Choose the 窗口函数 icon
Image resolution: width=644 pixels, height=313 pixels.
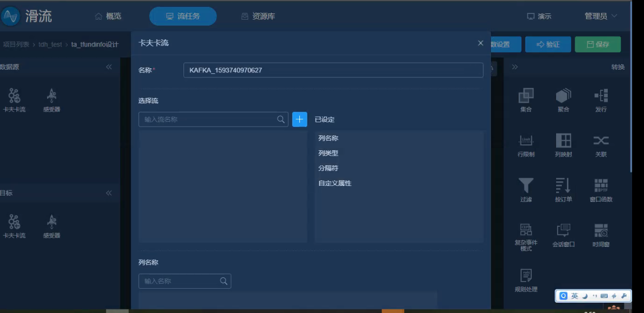tap(601, 186)
